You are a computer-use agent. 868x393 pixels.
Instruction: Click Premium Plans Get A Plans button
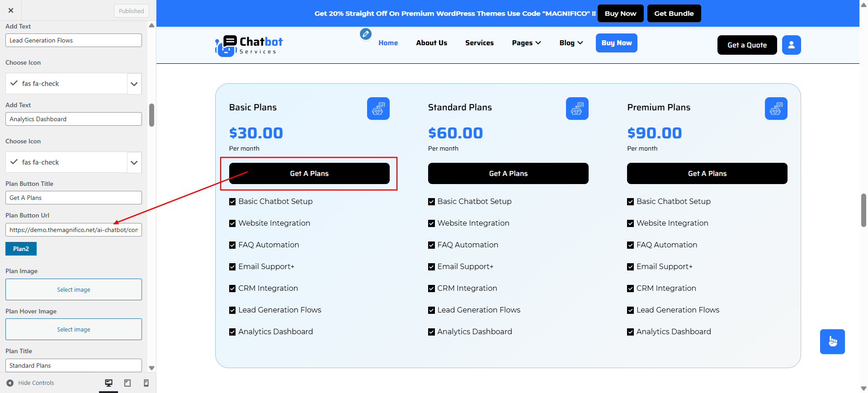click(707, 173)
